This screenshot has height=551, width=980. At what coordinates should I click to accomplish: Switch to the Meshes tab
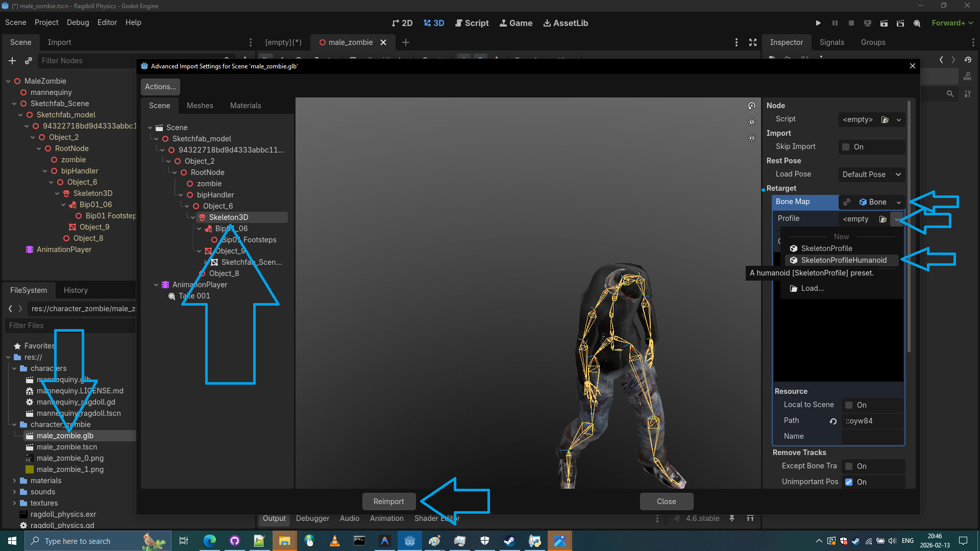click(x=200, y=106)
